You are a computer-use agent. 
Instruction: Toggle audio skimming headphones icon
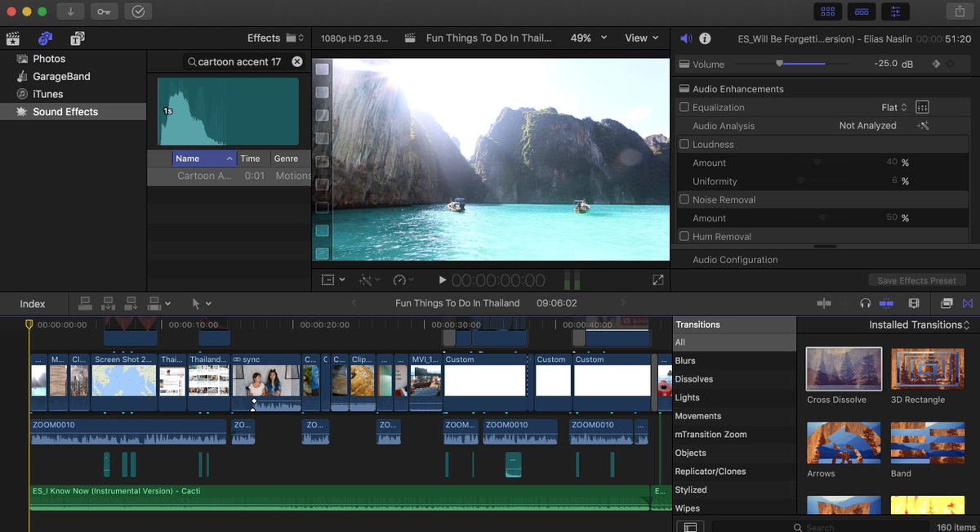(x=866, y=303)
